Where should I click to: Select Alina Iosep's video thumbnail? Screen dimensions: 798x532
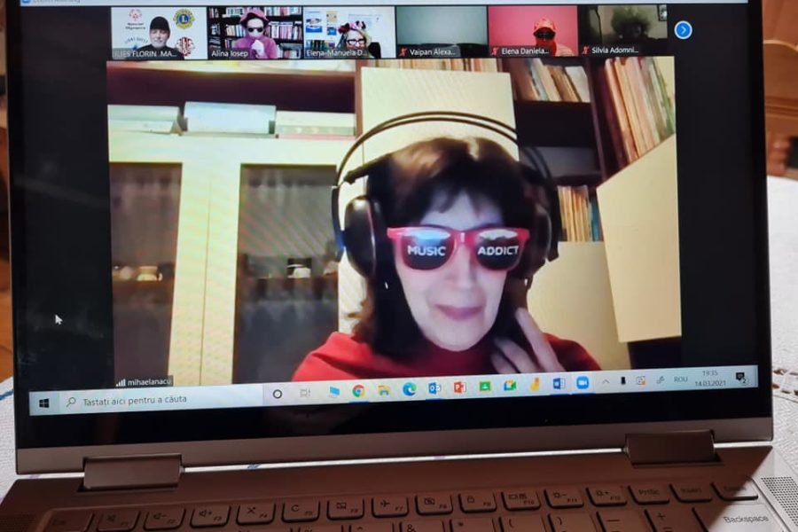tap(254, 32)
